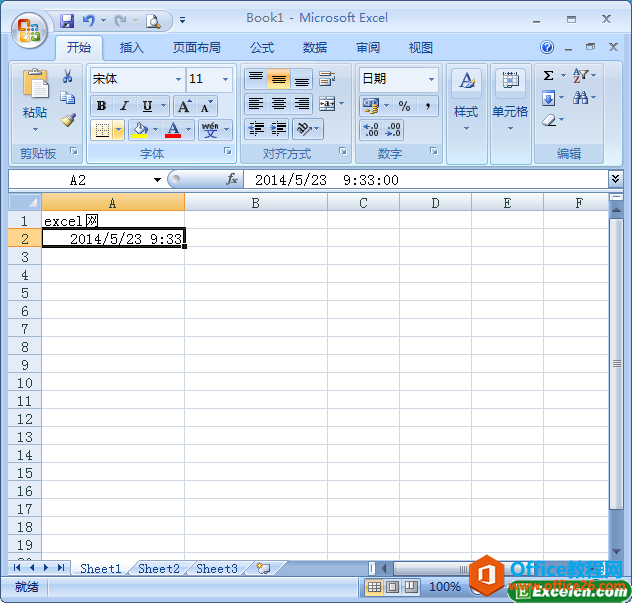632x603 pixels.
Task: Open print preview from quick access toolbar
Action: coord(153,21)
